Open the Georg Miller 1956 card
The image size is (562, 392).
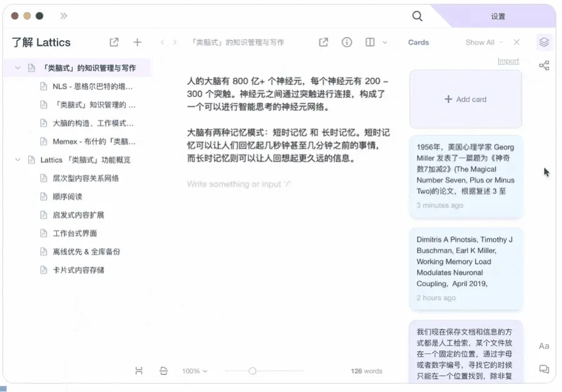coord(466,177)
